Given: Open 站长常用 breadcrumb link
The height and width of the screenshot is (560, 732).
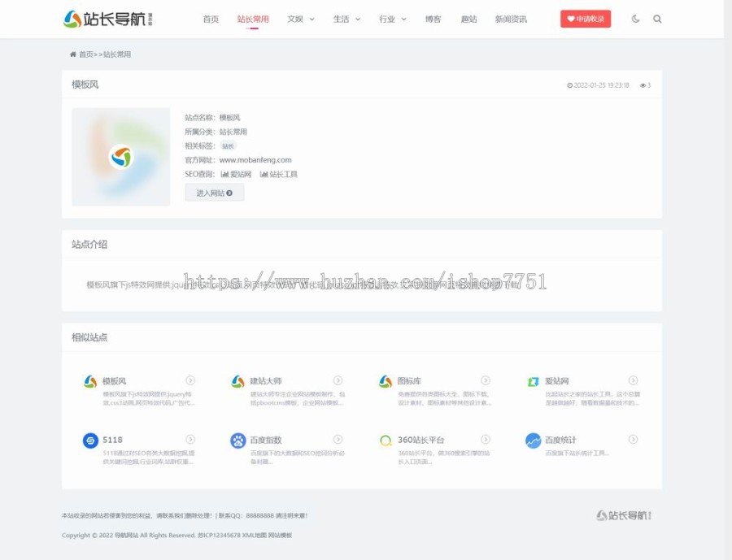Looking at the screenshot, I should point(116,54).
